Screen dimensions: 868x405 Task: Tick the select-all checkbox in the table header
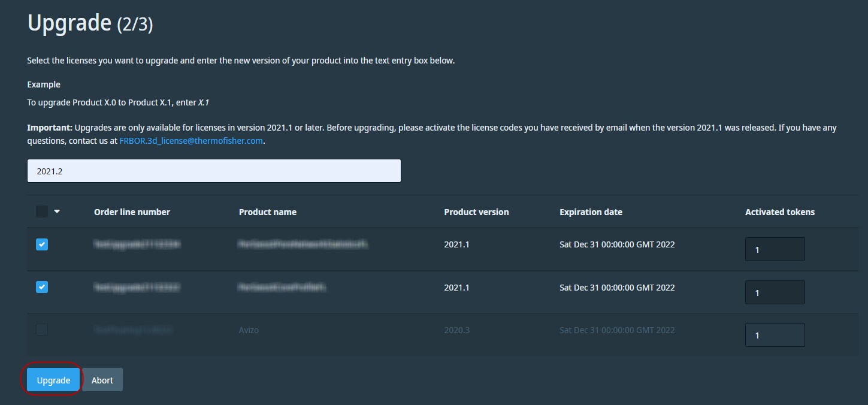tap(42, 211)
